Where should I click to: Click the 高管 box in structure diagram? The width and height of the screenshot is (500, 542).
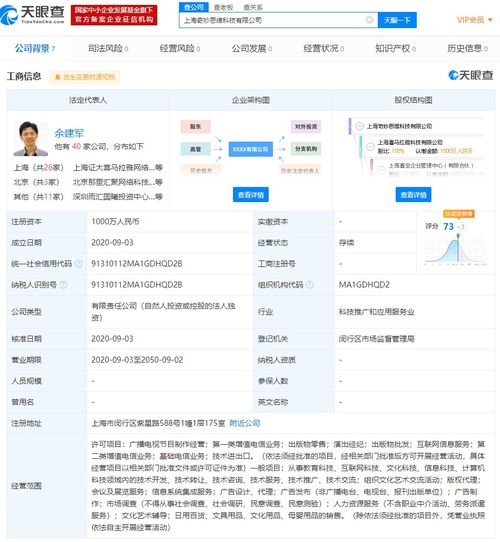pyautogui.click(x=195, y=149)
